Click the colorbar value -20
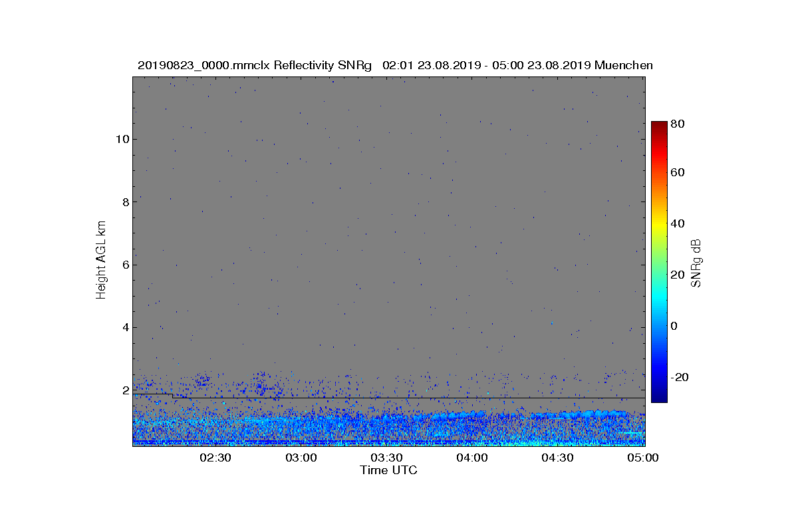The height and width of the screenshot is (532, 798). 680,377
